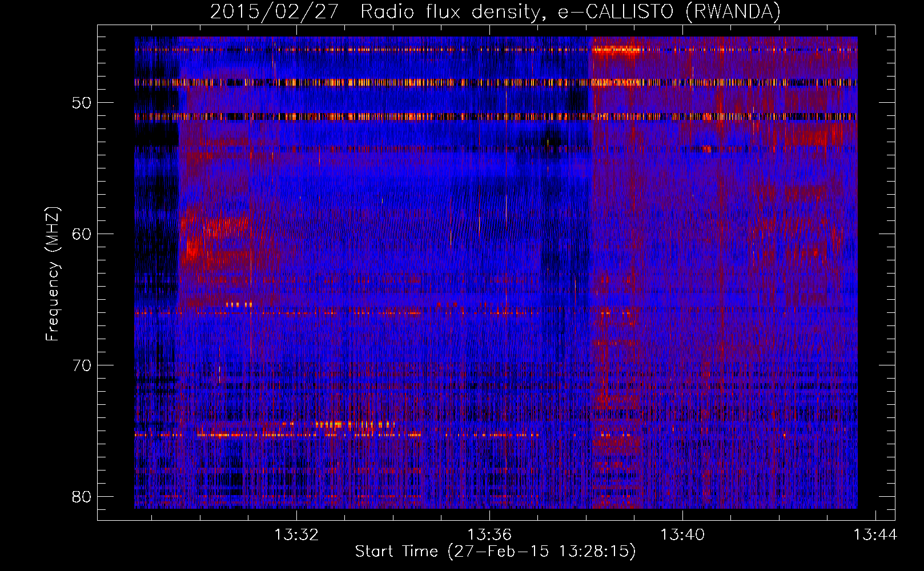Viewport: 924px width, 571px height.
Task: Click the 70 MHz frequency axis label
Action: click(82, 365)
